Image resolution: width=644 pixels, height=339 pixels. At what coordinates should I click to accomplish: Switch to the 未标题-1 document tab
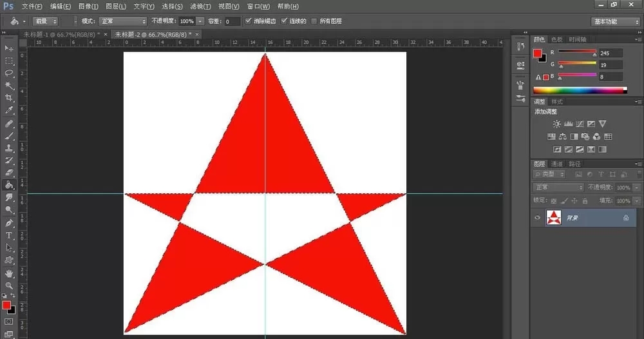pos(62,35)
